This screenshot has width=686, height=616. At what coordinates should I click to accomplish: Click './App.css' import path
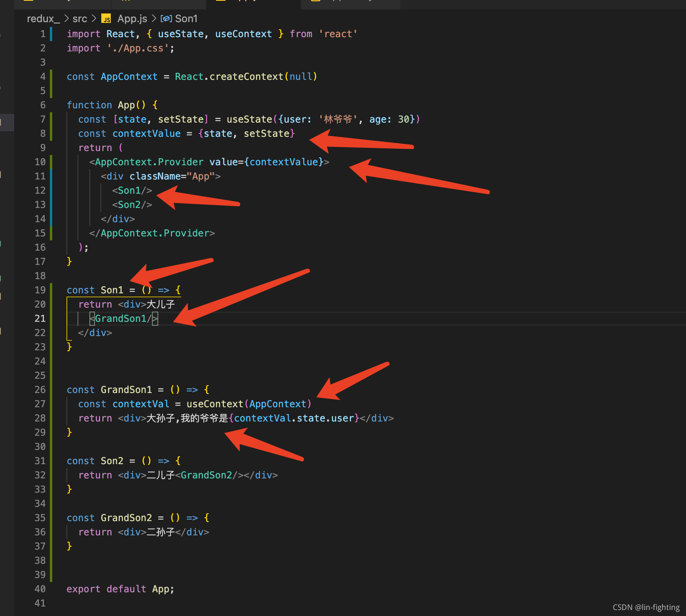point(138,48)
